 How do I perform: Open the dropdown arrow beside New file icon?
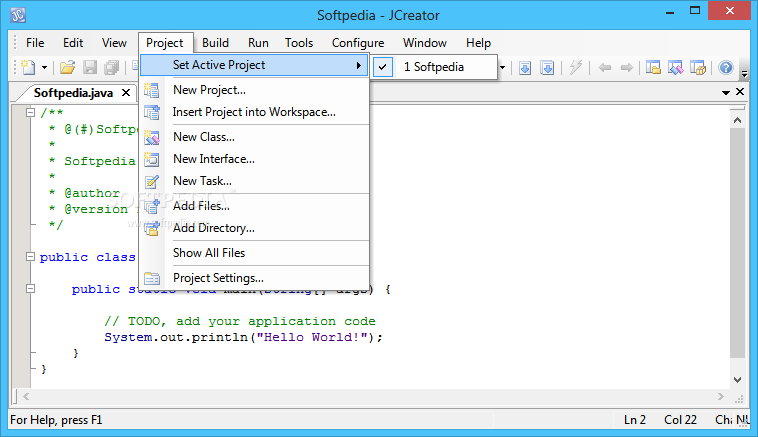click(44, 67)
